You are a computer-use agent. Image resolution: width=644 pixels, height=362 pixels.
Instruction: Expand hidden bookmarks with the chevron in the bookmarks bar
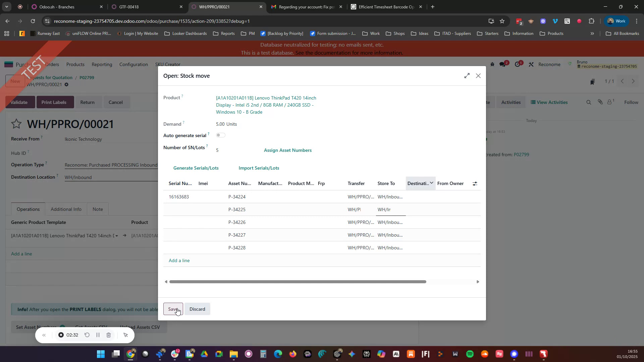coord(592,33)
